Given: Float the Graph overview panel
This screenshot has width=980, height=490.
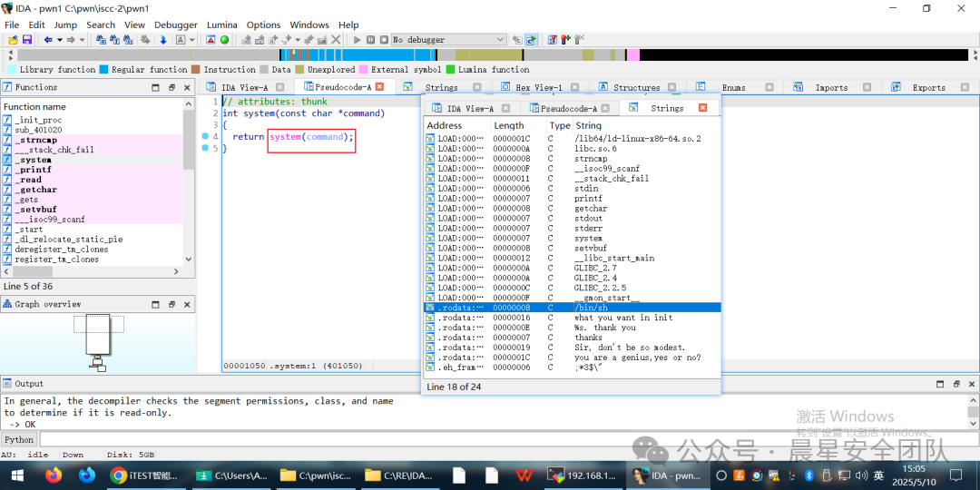Looking at the screenshot, I should click(x=171, y=304).
